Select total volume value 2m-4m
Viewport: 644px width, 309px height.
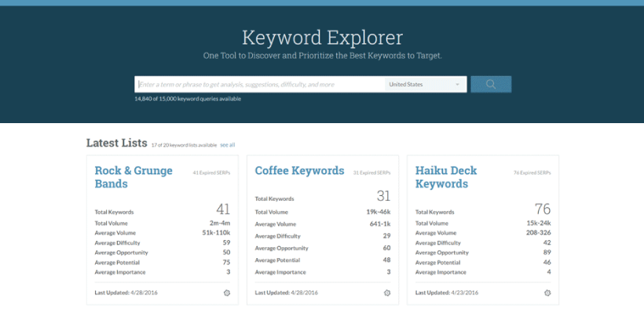click(x=220, y=224)
